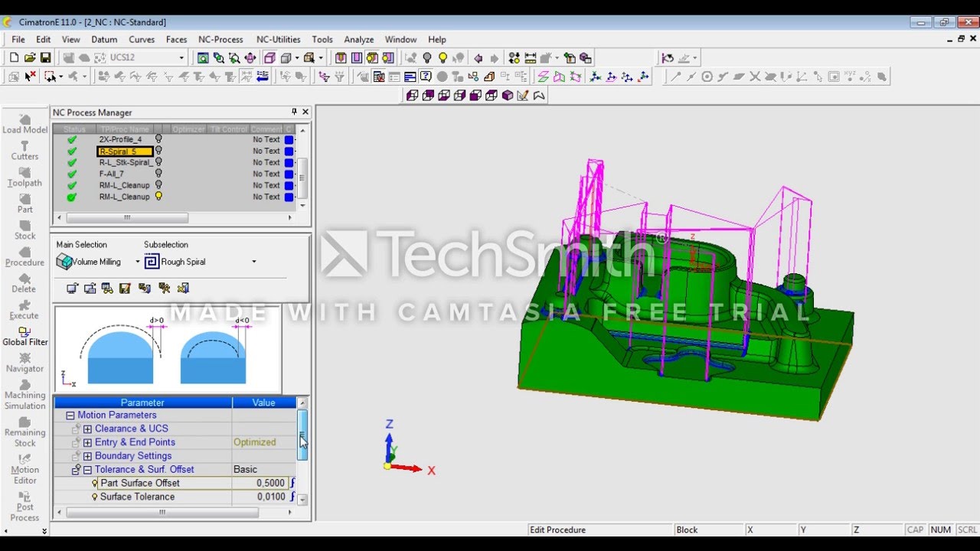Click the Global Filter sidebar icon

click(25, 337)
